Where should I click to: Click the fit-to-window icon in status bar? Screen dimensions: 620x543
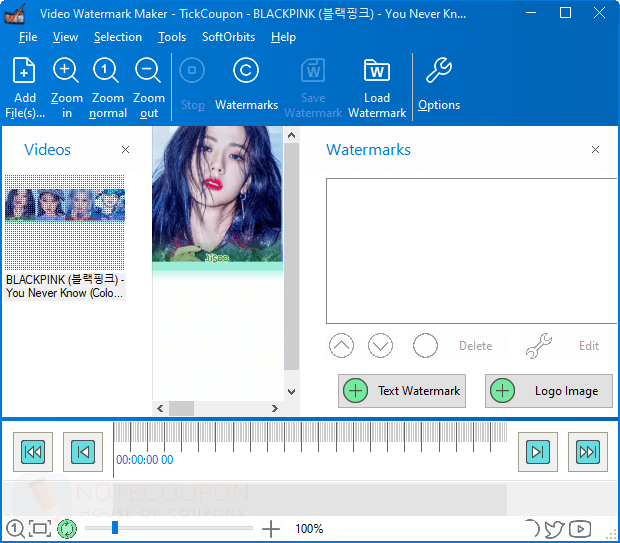point(40,529)
